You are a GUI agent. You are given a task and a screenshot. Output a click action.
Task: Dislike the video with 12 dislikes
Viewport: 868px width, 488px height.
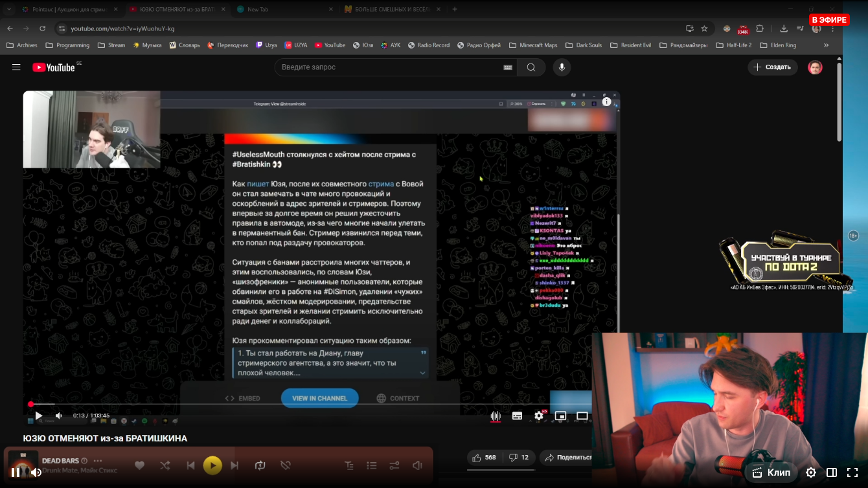(x=519, y=458)
